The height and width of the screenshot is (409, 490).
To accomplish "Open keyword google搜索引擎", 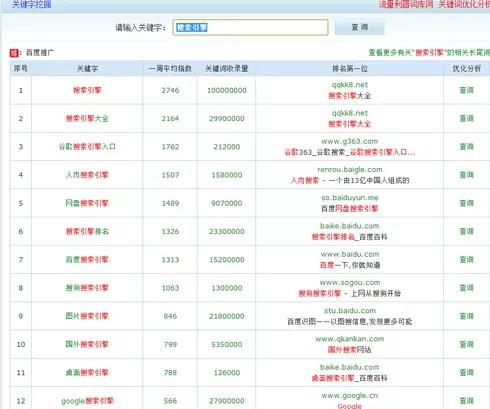I will 87,401.
